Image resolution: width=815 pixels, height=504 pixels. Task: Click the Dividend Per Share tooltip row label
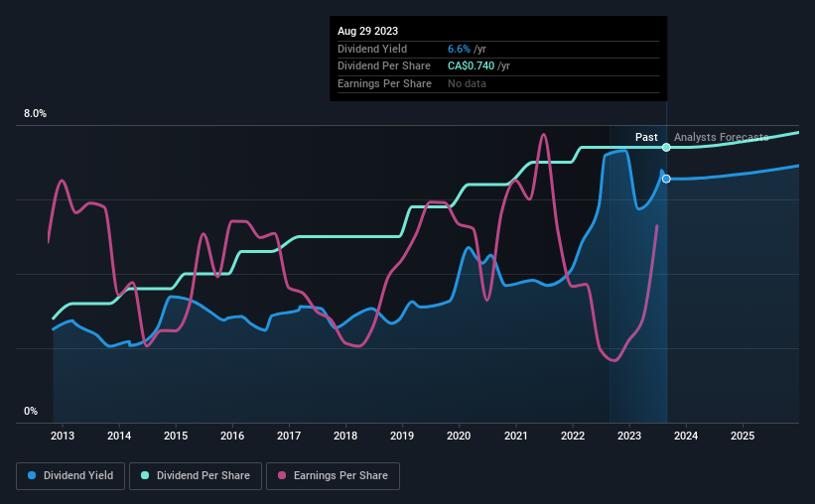click(x=384, y=66)
